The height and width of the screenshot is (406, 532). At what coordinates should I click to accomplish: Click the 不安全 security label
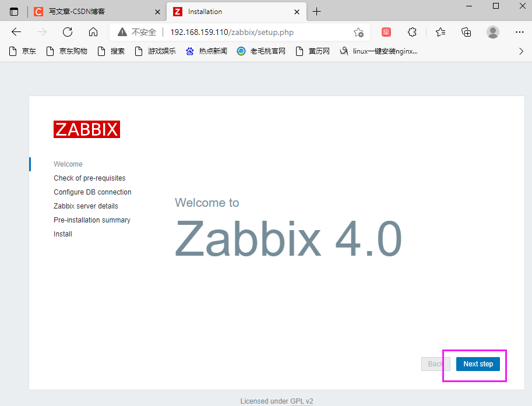tap(144, 32)
